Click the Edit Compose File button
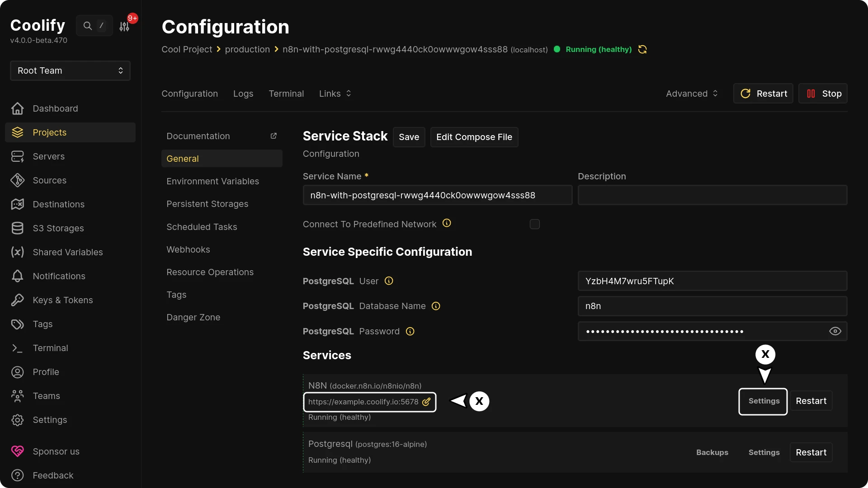This screenshot has height=488, width=868. click(474, 137)
